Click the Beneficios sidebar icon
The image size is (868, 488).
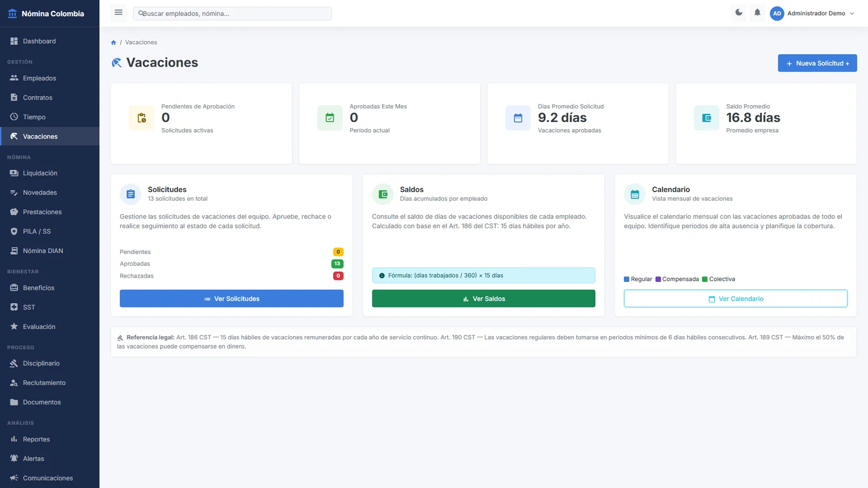coord(14,288)
